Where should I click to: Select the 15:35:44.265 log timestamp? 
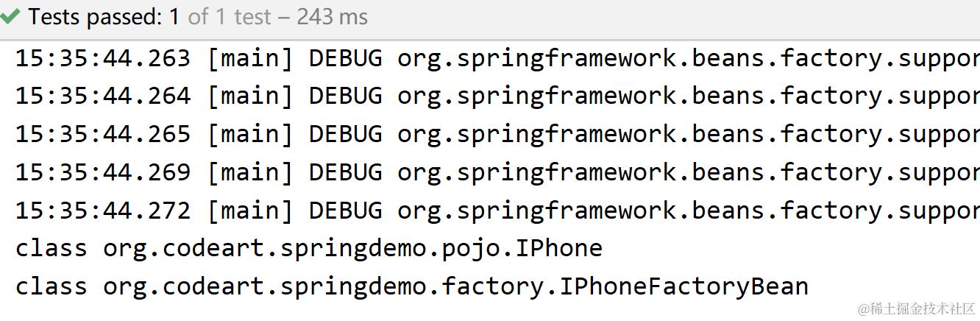tap(103, 135)
